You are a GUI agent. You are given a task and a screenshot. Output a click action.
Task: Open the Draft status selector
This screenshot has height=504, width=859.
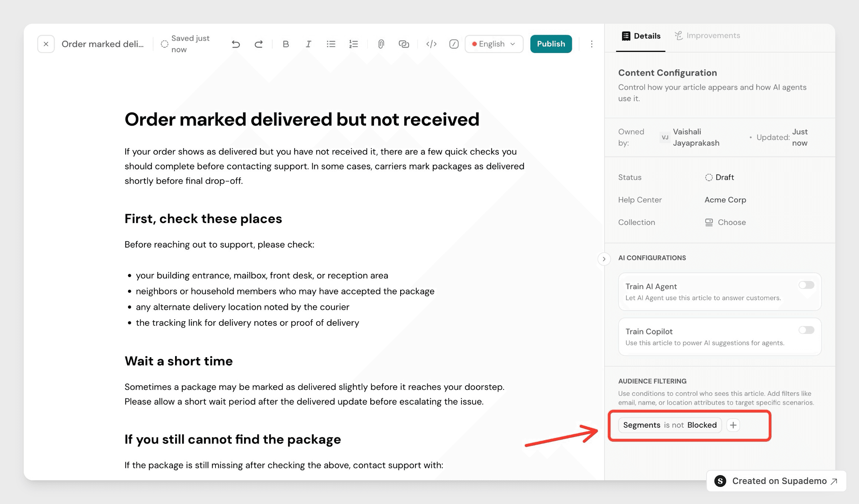coord(720,178)
